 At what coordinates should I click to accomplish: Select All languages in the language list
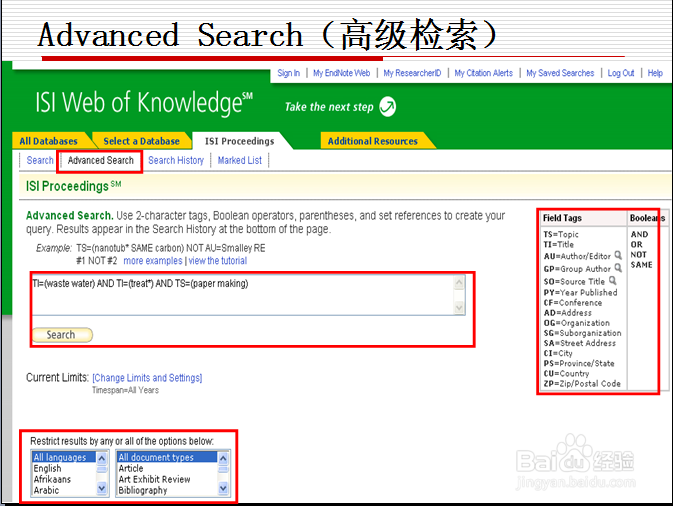pos(64,457)
